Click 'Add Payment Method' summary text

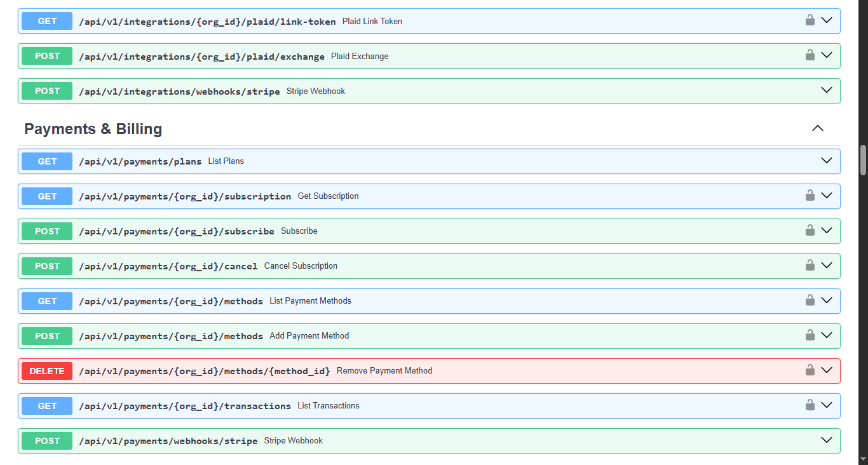(309, 335)
